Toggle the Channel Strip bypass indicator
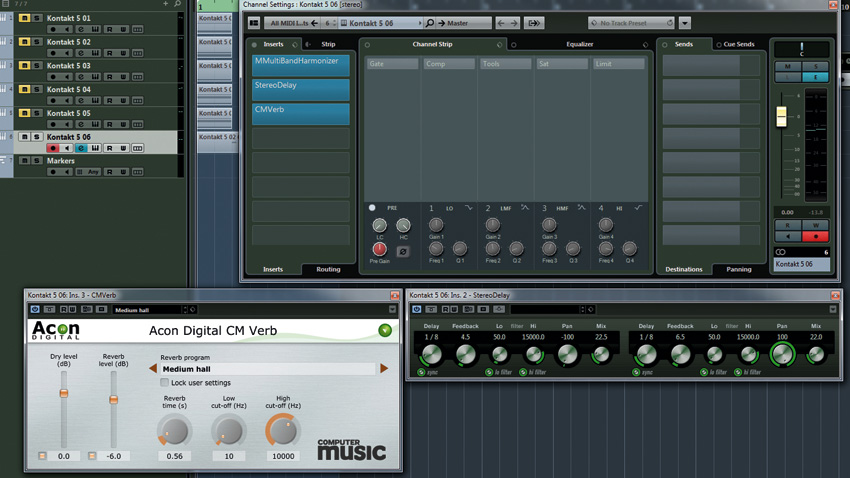Screen dimensions: 850x478 [x=367, y=44]
